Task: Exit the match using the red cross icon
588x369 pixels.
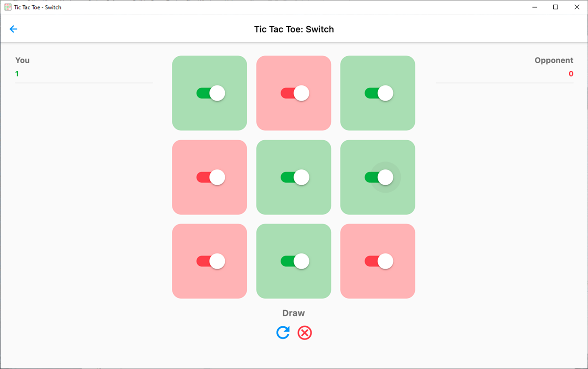Action: tap(305, 333)
